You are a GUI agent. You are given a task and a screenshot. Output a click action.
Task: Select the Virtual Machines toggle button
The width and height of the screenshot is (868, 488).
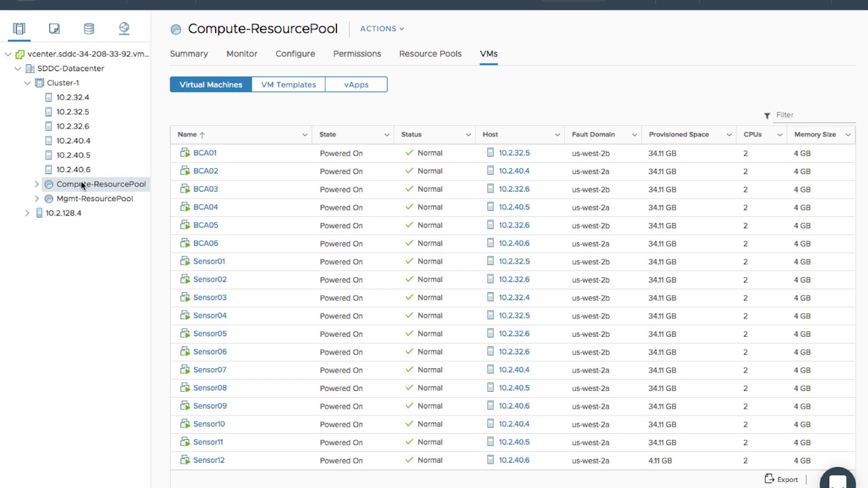coord(210,85)
